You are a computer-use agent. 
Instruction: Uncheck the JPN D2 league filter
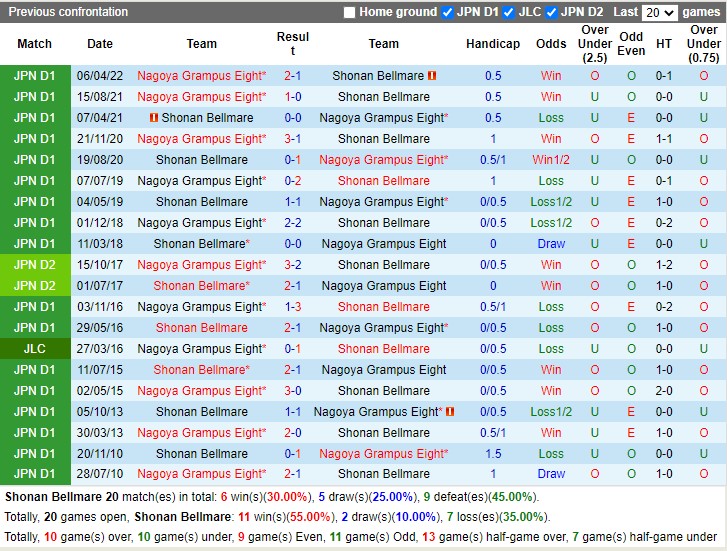pyautogui.click(x=550, y=12)
